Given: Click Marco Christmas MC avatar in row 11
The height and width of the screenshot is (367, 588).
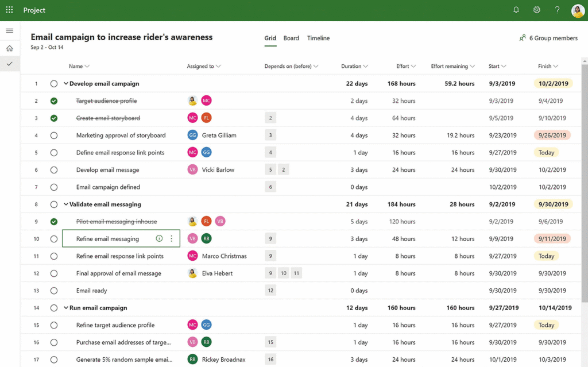Looking at the screenshot, I should click(x=192, y=256).
